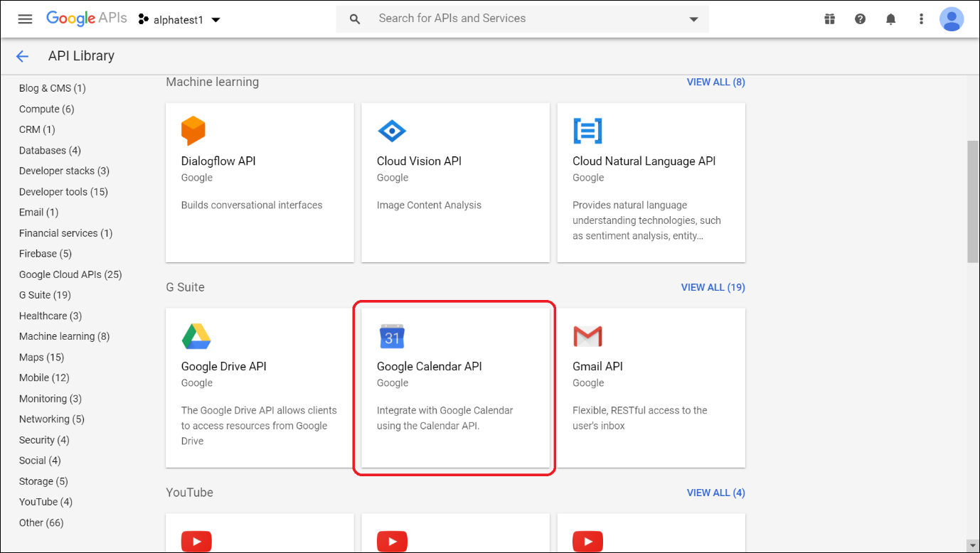This screenshot has width=980, height=553.
Task: Click the page vertical scrollbar thumb
Action: coord(973,202)
